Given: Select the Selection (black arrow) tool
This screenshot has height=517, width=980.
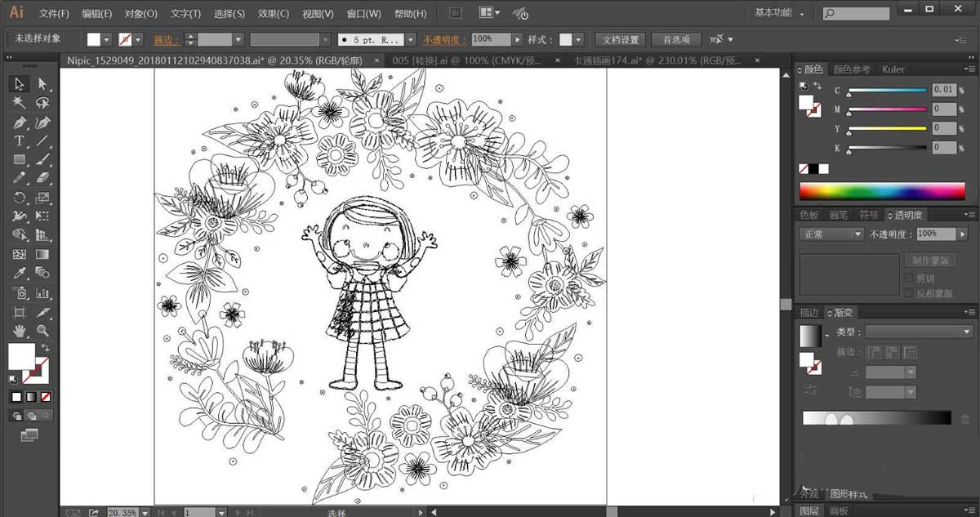Looking at the screenshot, I should (x=20, y=84).
